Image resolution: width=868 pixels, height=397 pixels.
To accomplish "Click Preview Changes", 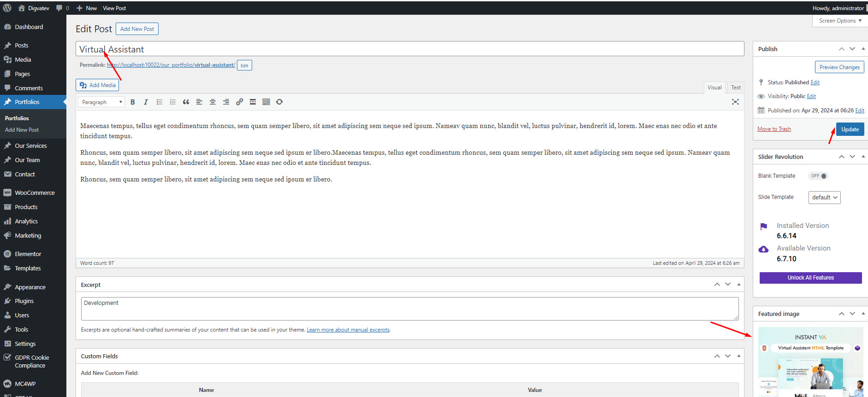I will click(839, 67).
